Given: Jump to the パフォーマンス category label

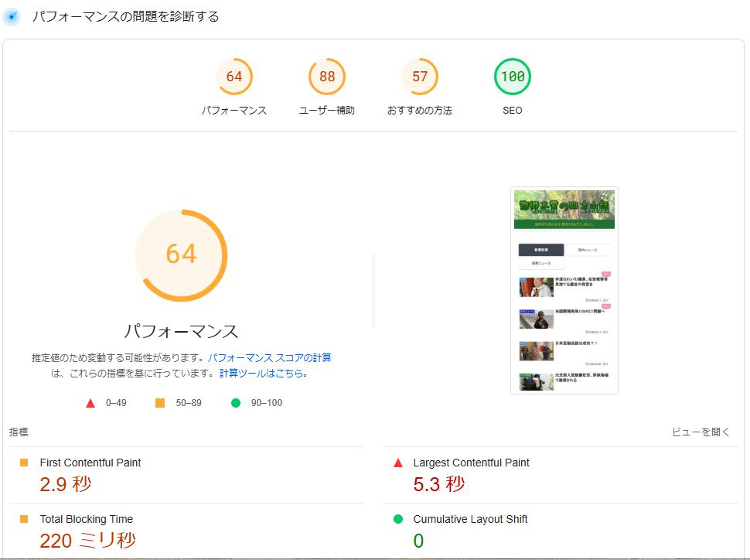Looking at the screenshot, I should coord(234,111).
